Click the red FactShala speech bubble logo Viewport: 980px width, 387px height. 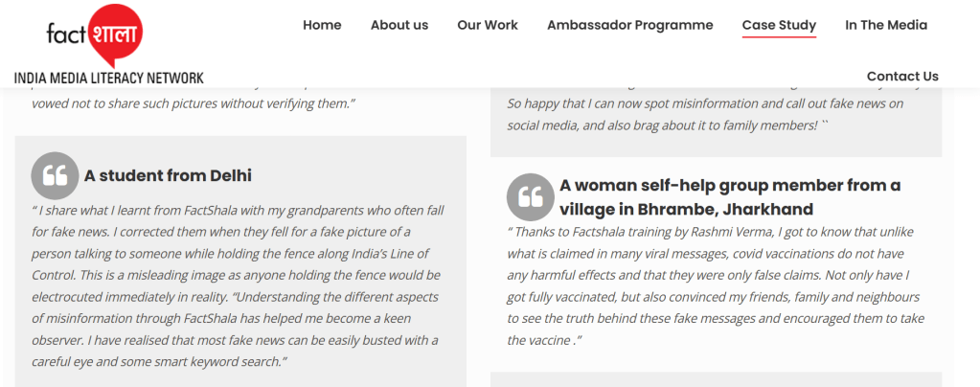click(x=116, y=35)
